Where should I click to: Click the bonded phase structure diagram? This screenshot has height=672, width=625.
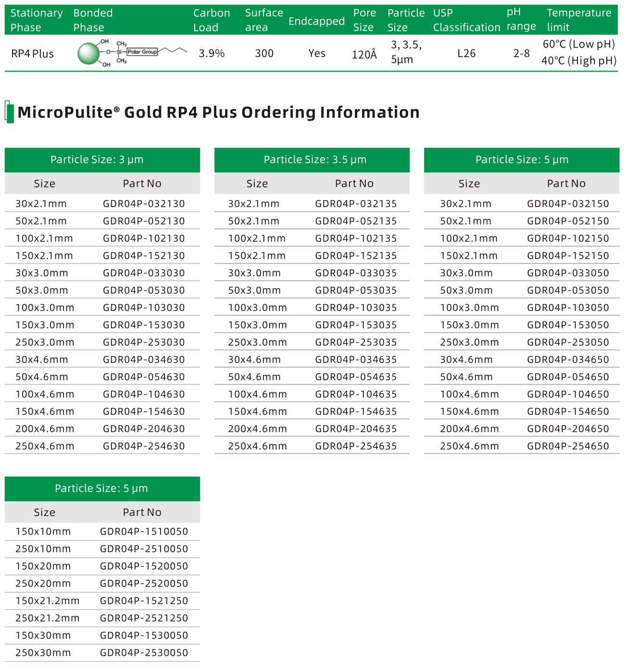[133, 52]
